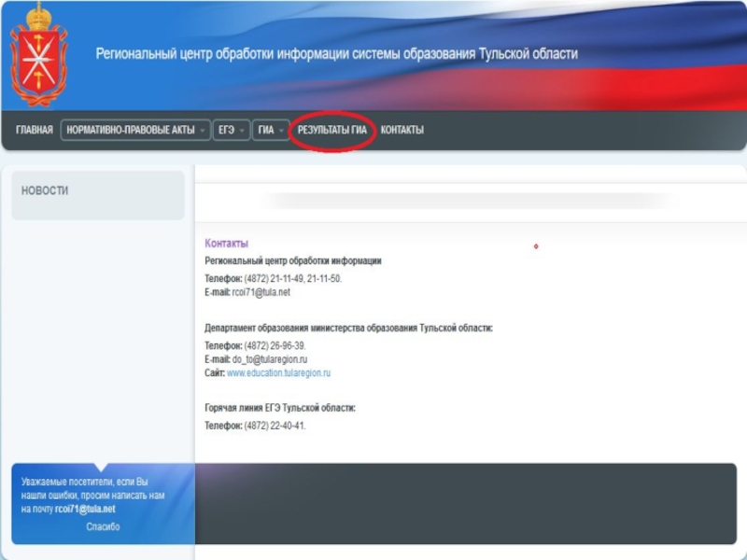
Task: Click the site title about Тульской области
Action: click(x=336, y=54)
